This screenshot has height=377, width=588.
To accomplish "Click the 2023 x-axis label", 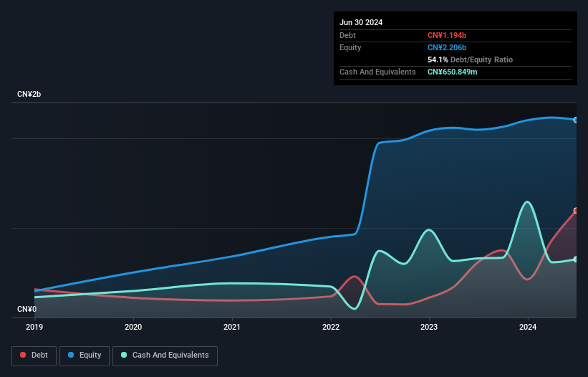I will (x=429, y=327).
